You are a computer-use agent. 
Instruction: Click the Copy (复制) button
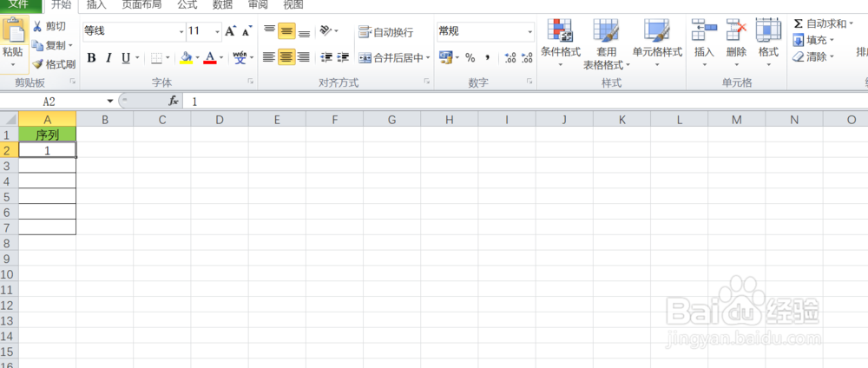point(53,45)
